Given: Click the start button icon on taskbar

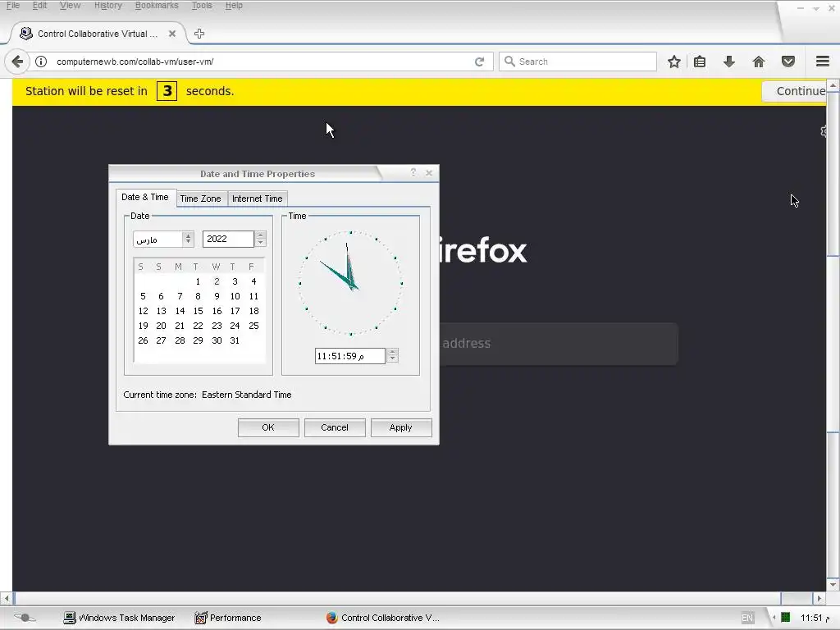Looking at the screenshot, I should point(24,618).
